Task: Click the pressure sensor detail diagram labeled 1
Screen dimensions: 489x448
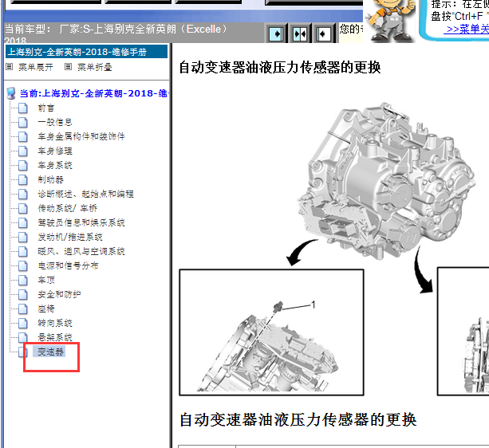Action: (271, 332)
